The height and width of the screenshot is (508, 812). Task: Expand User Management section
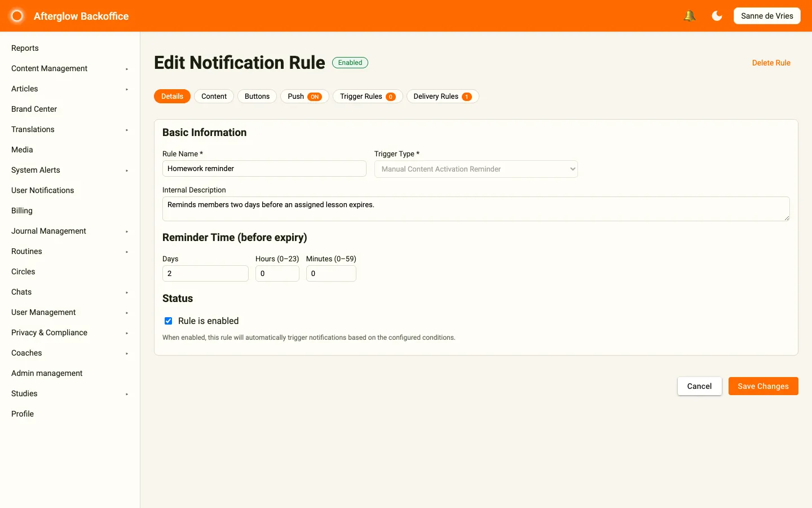click(x=70, y=312)
